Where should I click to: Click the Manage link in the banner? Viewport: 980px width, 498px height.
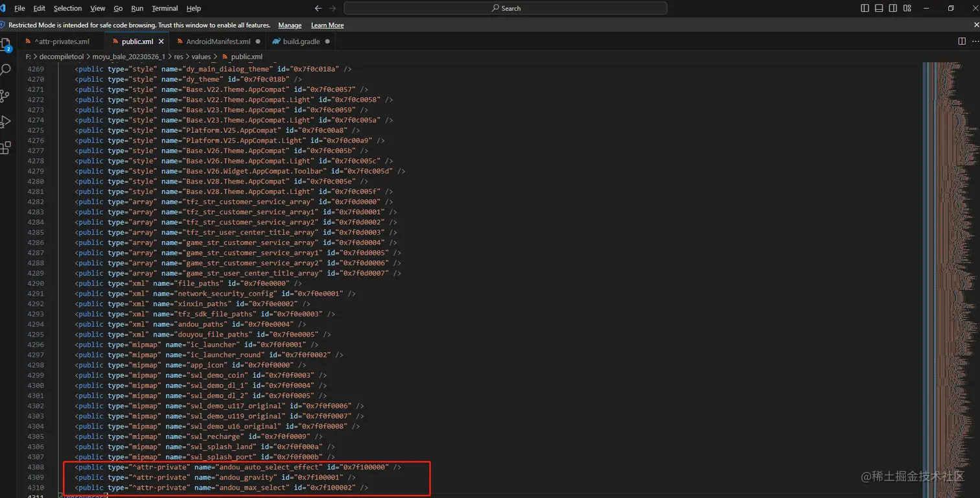point(290,25)
